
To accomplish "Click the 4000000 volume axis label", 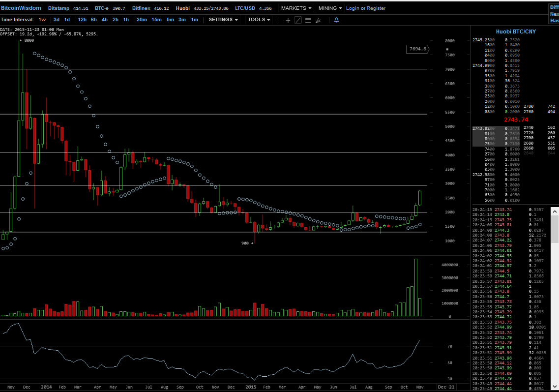I will pos(449,265).
